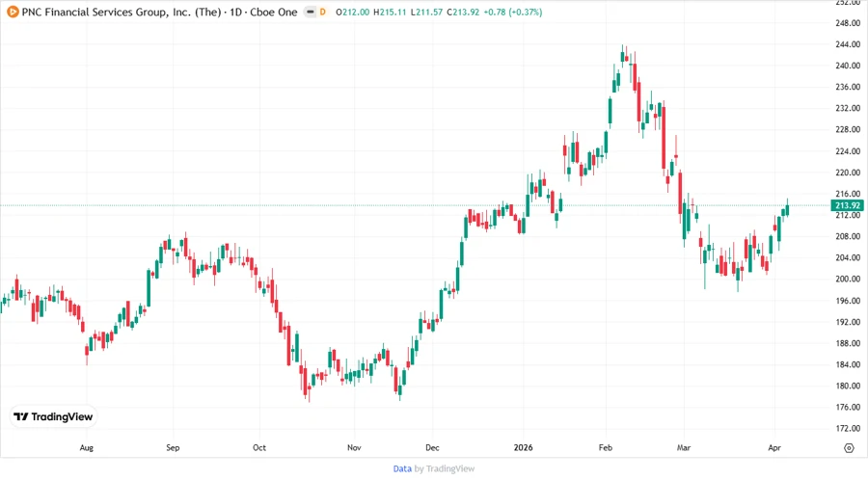The height and width of the screenshot is (480, 868).
Task: Click the Mar label on time axis
Action: point(684,448)
